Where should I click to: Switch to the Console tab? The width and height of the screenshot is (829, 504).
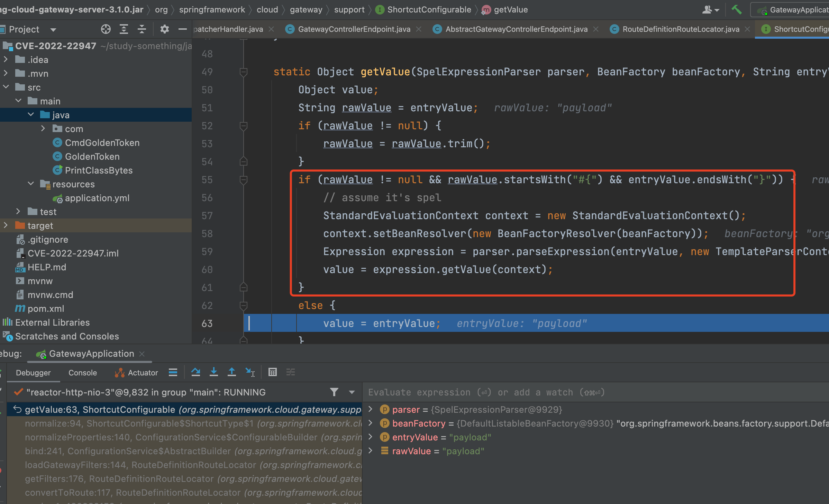82,373
